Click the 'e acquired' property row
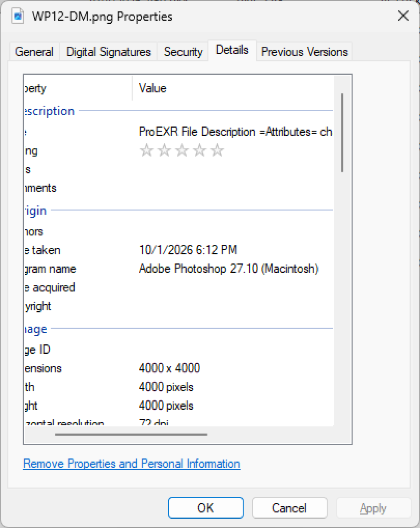This screenshot has width=420, height=528. coord(178,288)
